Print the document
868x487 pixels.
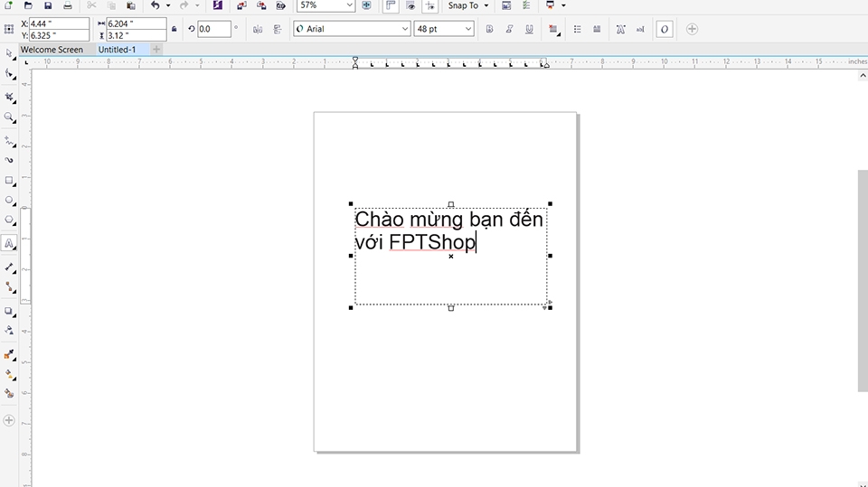click(x=68, y=5)
